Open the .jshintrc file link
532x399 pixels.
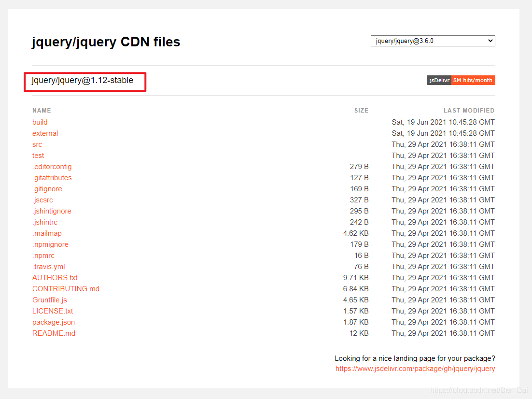pos(45,222)
